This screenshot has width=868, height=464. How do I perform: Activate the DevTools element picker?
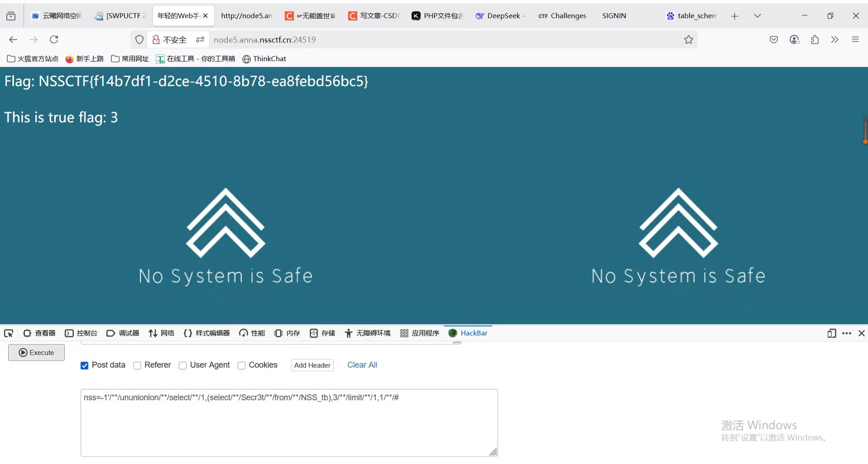9,333
